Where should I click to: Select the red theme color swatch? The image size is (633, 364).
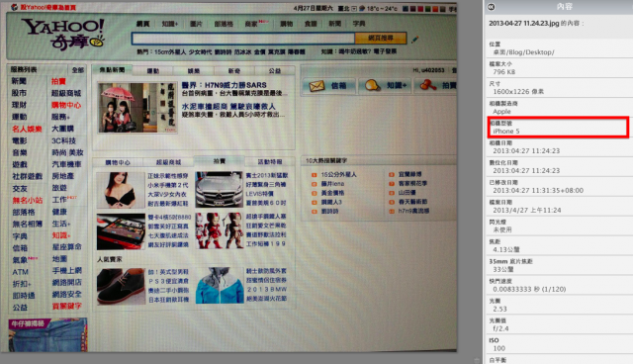pos(420,9)
